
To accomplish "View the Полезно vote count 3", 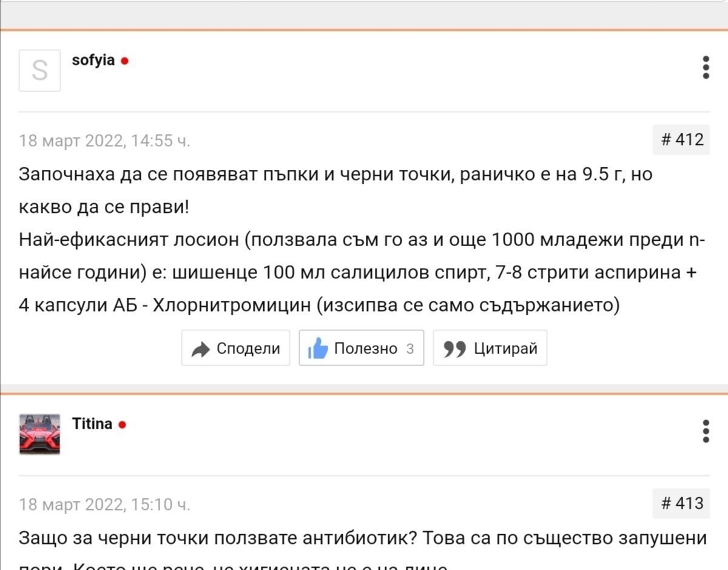I will (x=410, y=349).
